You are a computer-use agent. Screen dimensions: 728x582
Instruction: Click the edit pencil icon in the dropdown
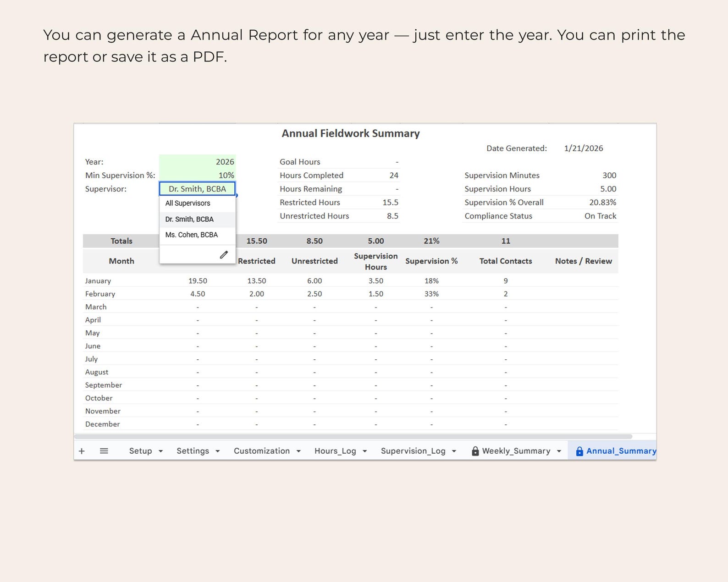pos(224,255)
